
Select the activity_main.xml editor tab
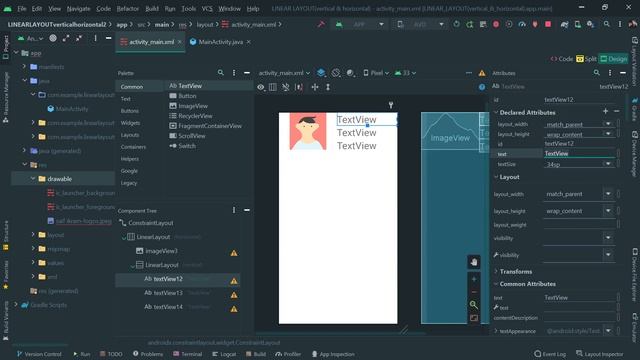click(151, 42)
